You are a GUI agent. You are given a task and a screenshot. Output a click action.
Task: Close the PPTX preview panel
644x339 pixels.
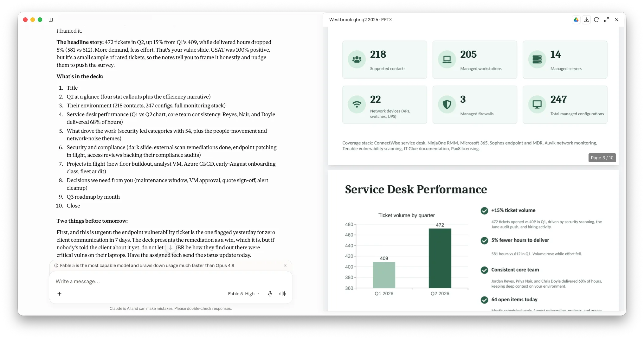click(617, 20)
